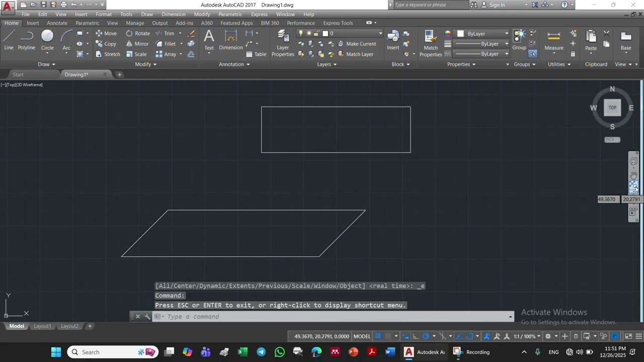
Task: Choose the Stretch tool
Action: (x=108, y=54)
